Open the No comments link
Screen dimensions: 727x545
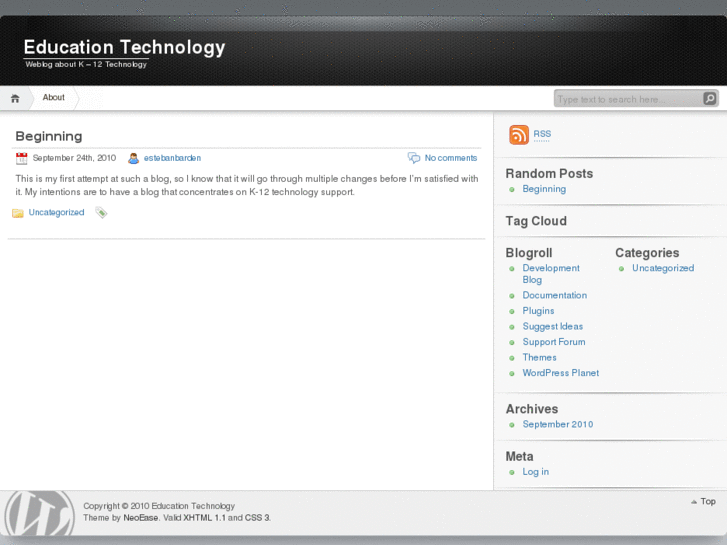point(451,158)
